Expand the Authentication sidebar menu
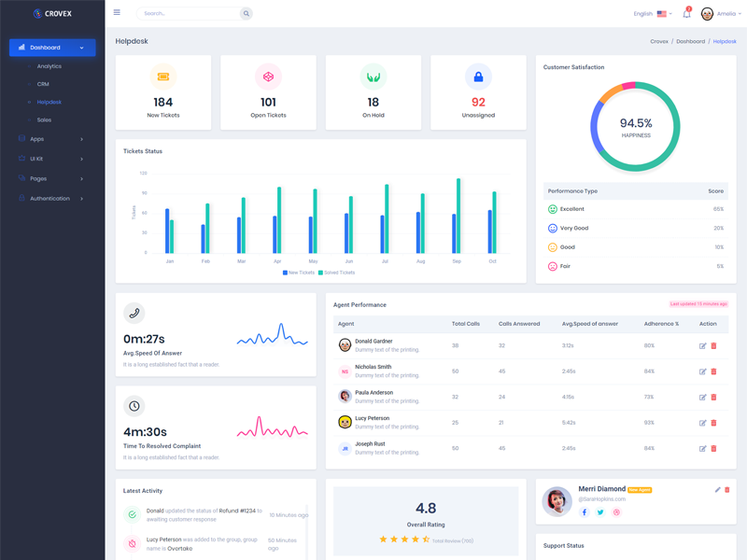Screen dimensions: 747x560 coord(52,199)
